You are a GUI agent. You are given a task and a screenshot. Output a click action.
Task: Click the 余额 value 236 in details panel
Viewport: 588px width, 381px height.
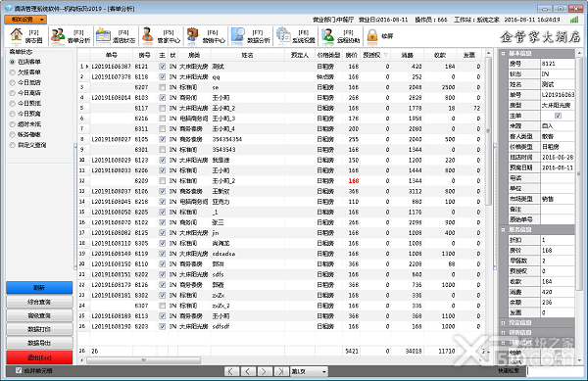tap(558, 302)
